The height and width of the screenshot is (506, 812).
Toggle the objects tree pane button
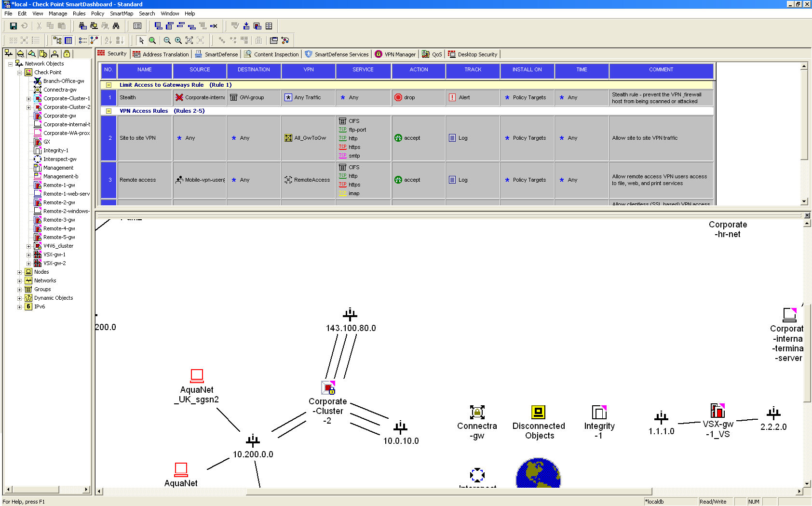point(57,40)
